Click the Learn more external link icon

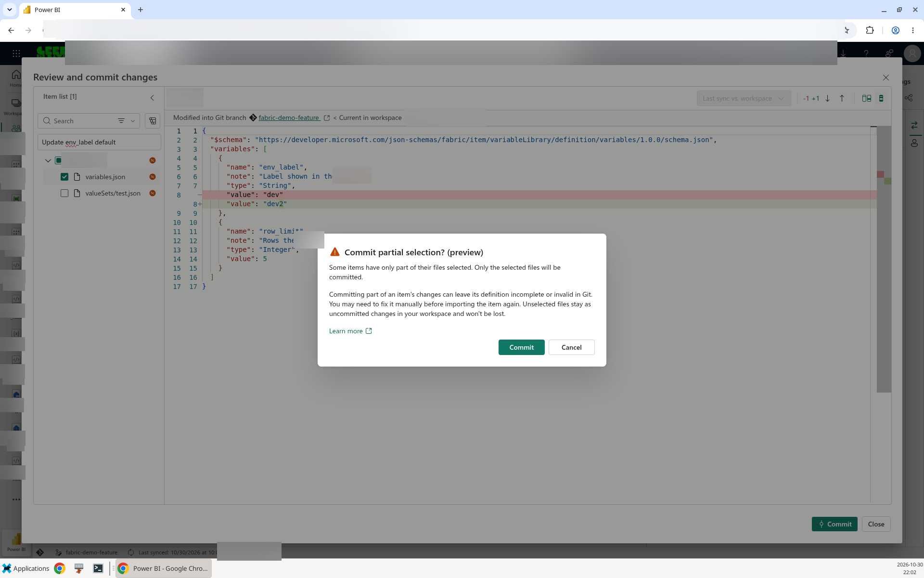coord(369,331)
